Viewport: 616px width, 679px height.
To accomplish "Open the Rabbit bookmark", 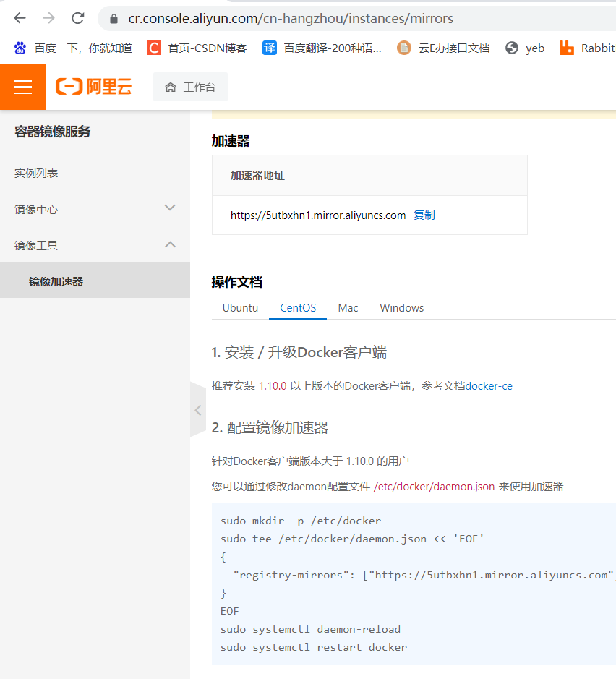I will (587, 48).
